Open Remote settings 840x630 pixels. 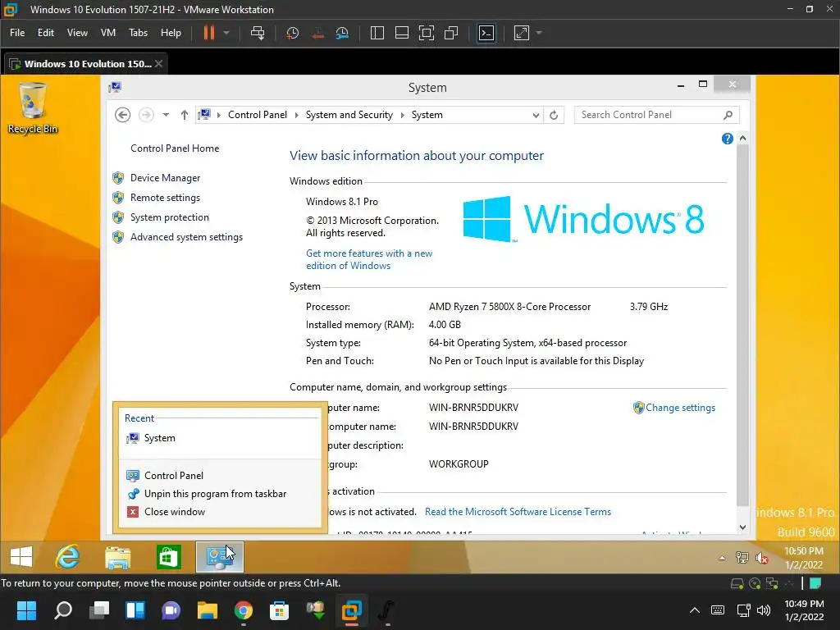[165, 198]
